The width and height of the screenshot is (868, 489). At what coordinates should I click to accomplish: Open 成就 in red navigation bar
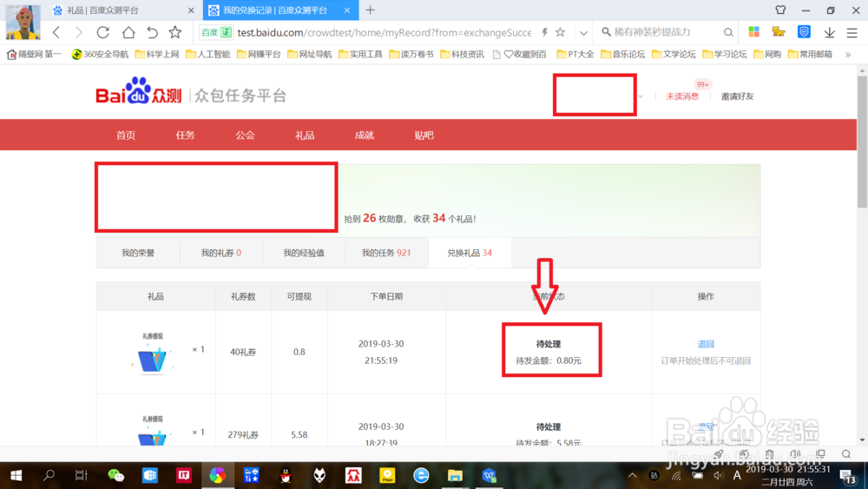pos(365,135)
